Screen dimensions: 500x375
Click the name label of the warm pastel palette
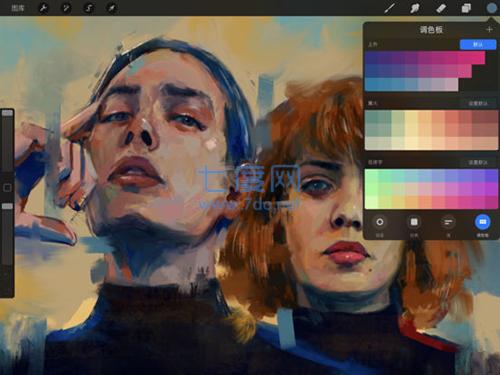373,103
